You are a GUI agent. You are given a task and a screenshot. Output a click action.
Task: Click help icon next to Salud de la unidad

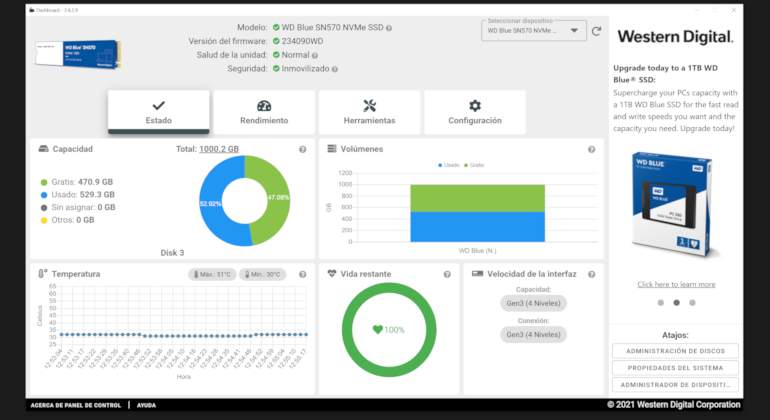[315, 56]
